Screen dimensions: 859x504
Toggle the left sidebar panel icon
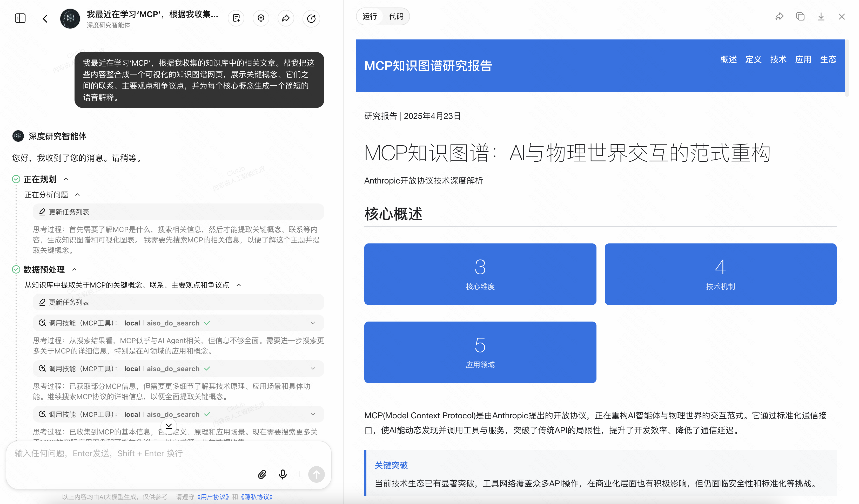point(20,18)
